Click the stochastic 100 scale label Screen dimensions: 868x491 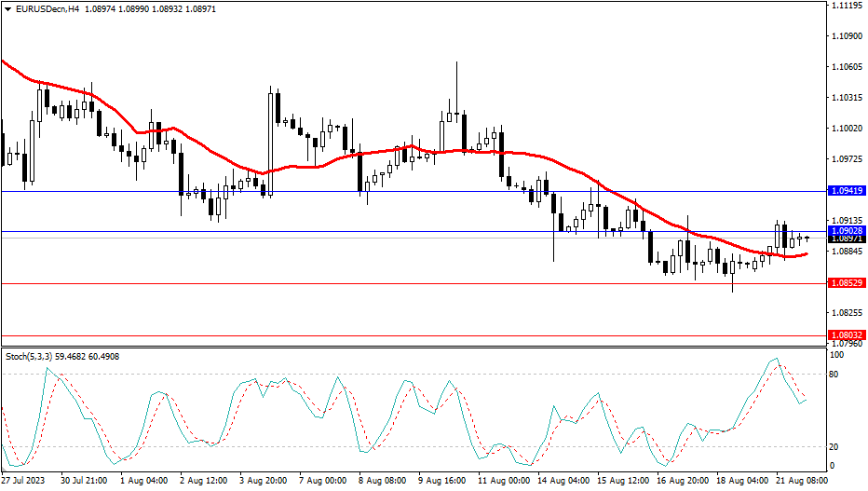(x=836, y=356)
